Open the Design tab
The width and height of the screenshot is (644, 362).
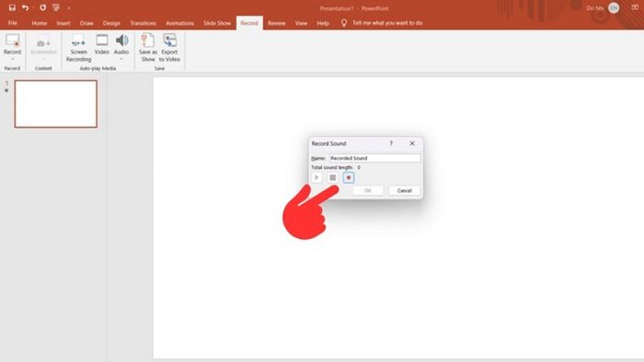tap(111, 23)
